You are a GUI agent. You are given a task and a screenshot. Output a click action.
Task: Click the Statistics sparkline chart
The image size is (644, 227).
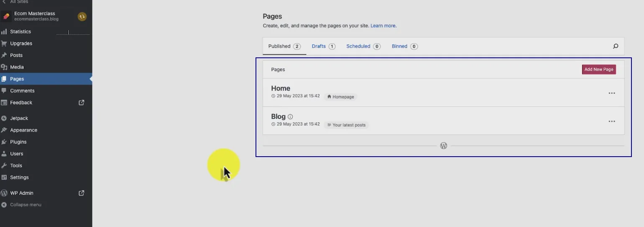[73, 32]
